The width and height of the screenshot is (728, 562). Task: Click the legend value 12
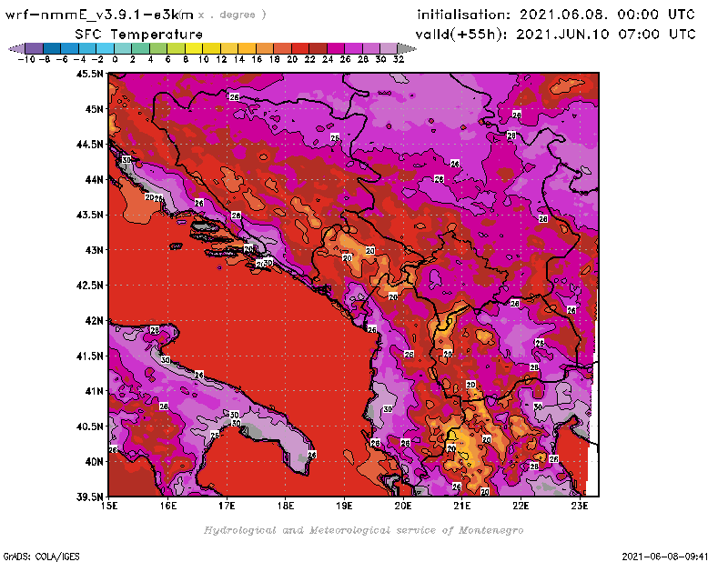pyautogui.click(x=221, y=59)
